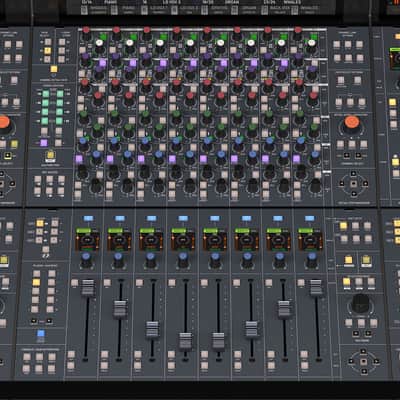400x400 pixels.
Task: Click down arrow on the lower-right cursor pad
Action: (364, 371)
